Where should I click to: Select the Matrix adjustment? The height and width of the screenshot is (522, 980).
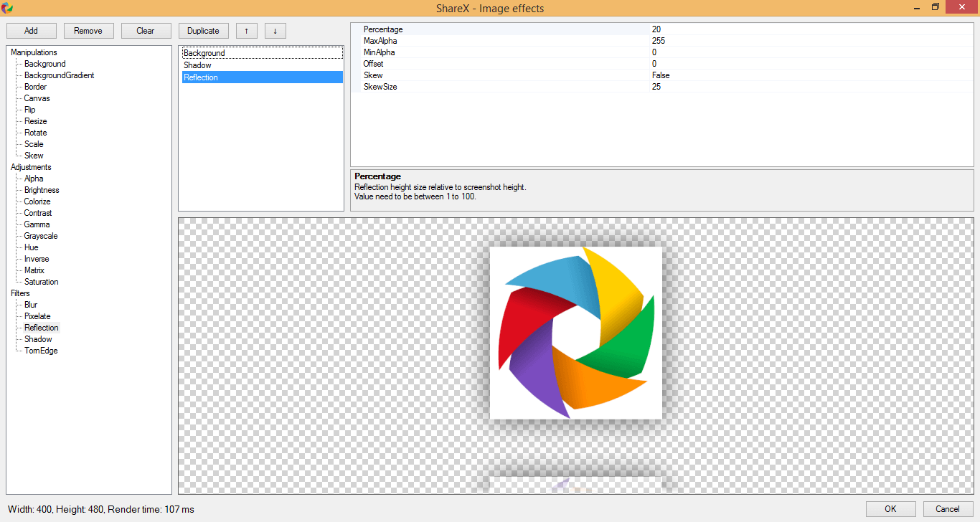pos(34,270)
